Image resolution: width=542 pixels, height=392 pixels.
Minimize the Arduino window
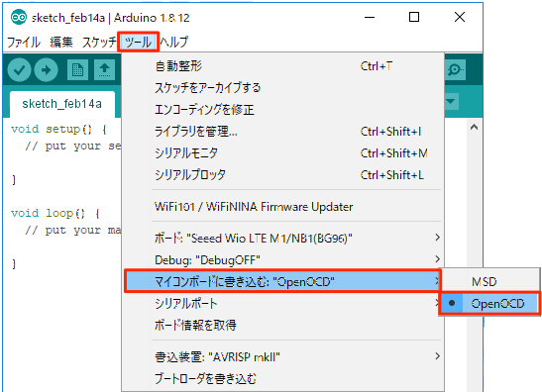click(370, 17)
